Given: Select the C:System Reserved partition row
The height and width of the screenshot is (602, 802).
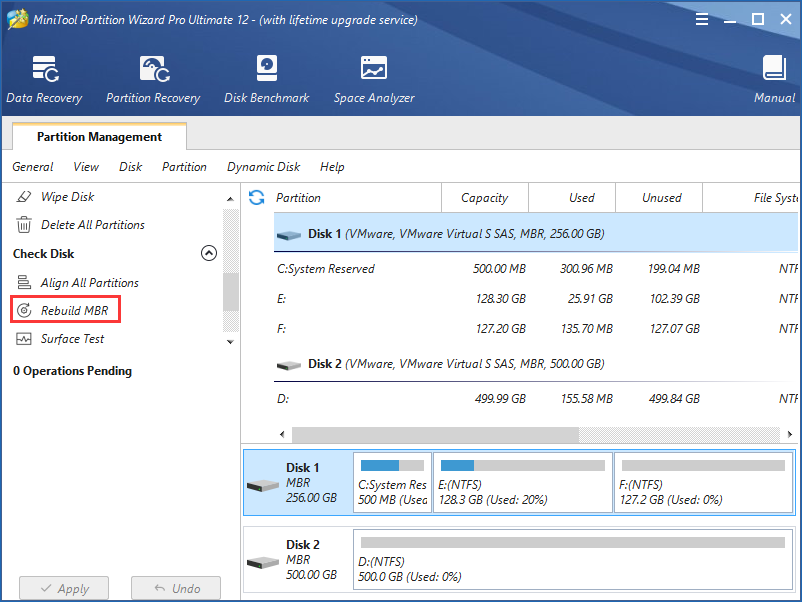Looking at the screenshot, I should pos(536,269).
